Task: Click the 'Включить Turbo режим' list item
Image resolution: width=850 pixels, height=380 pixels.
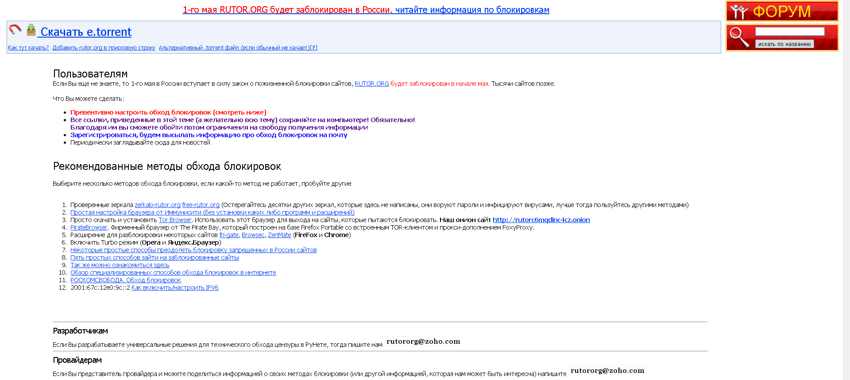Action: (146, 242)
